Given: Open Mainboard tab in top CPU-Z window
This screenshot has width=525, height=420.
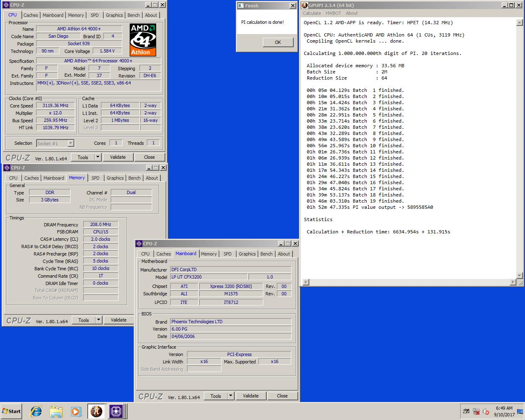Looking at the screenshot, I should [x=53, y=15].
